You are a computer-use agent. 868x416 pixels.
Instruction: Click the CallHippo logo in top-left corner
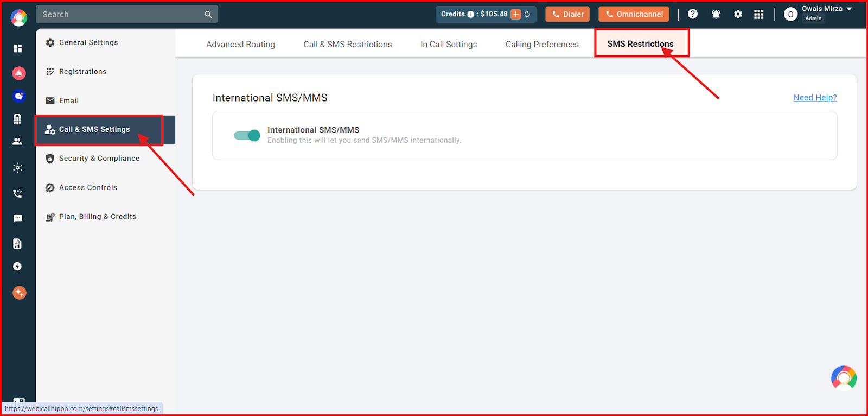(x=19, y=18)
